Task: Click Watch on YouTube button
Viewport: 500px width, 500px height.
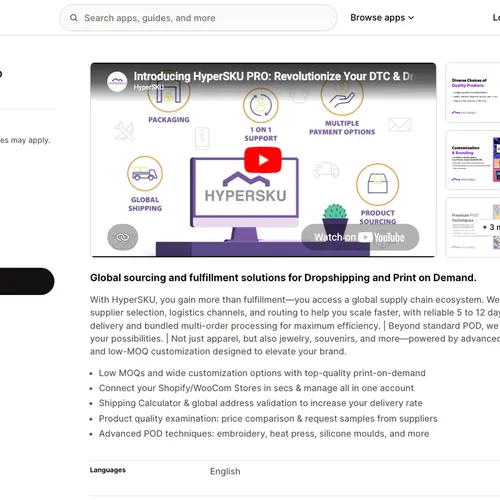Action: tap(360, 237)
